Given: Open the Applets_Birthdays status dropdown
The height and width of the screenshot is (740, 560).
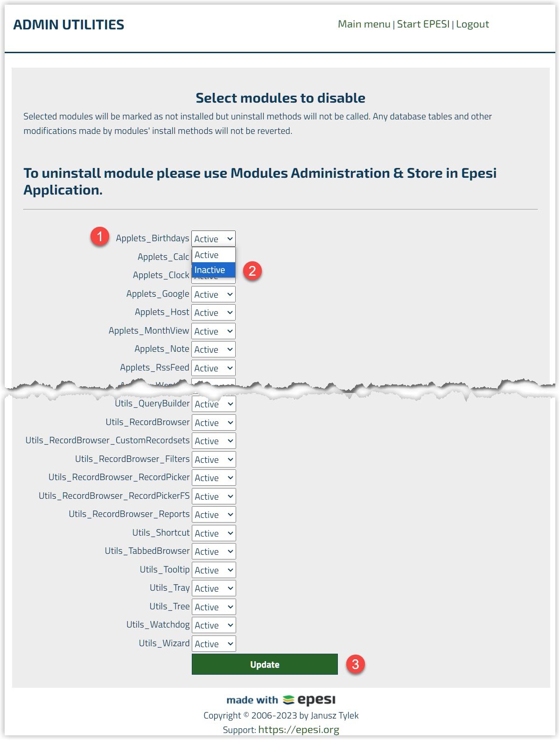Looking at the screenshot, I should coord(213,239).
